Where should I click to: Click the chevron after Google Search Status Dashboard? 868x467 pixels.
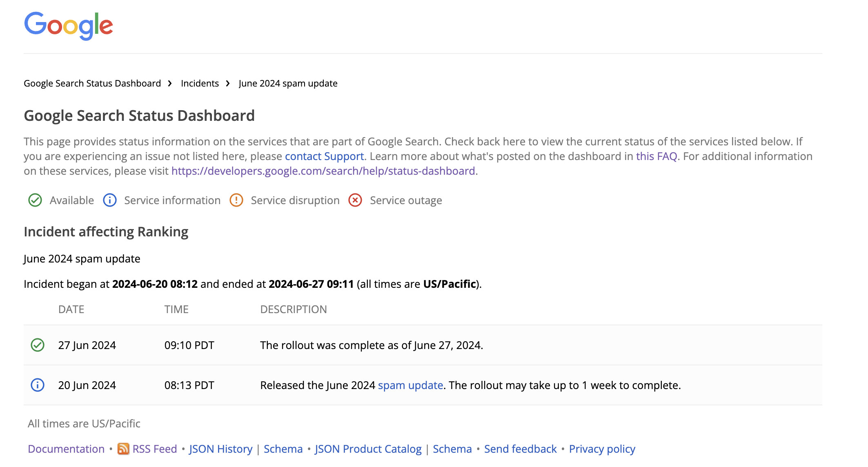tap(170, 83)
